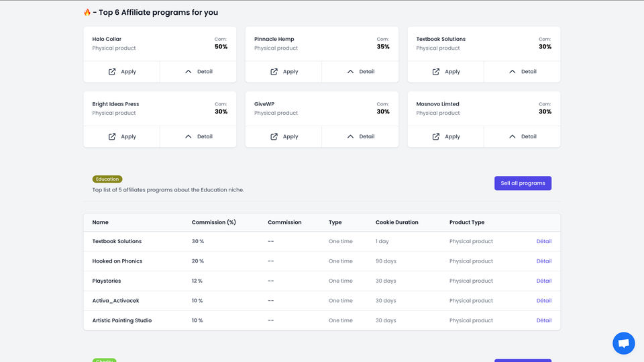Image resolution: width=644 pixels, height=362 pixels.
Task: Click the Mosnovo Limted card title
Action: [437, 104]
